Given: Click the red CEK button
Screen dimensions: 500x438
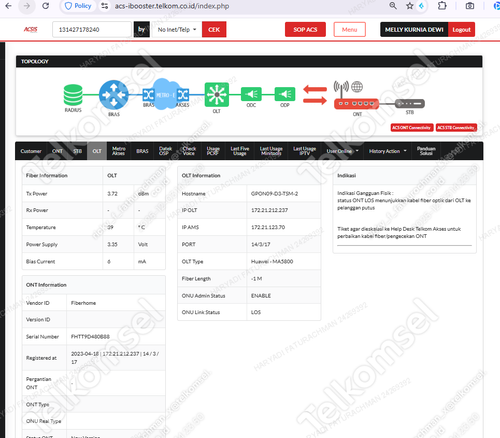Looking at the screenshot, I should coord(214,29).
